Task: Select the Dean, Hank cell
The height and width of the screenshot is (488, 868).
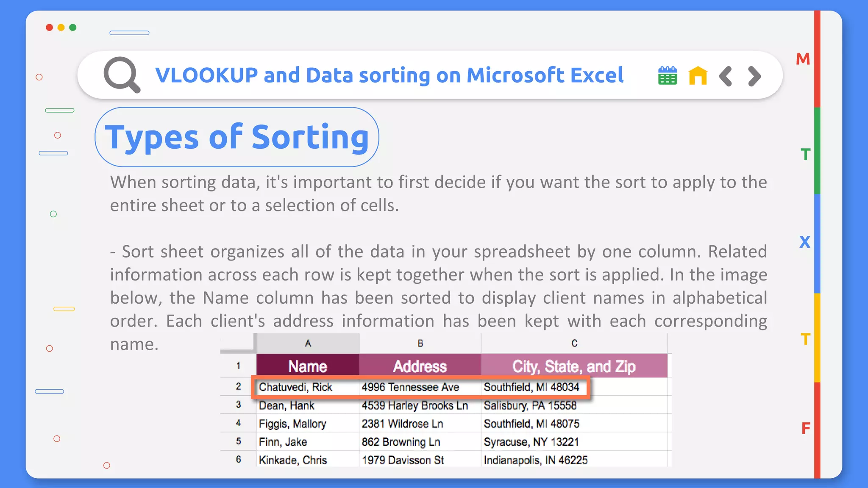Action: [x=308, y=405]
